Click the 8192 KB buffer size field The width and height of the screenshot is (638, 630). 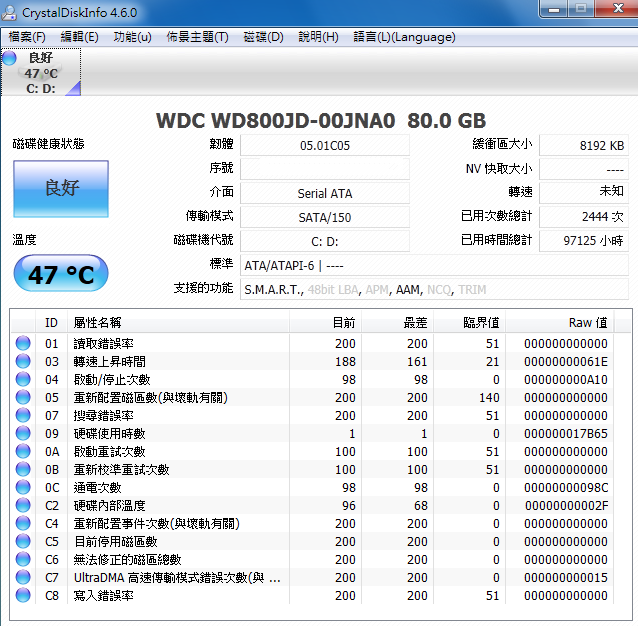[583, 145]
